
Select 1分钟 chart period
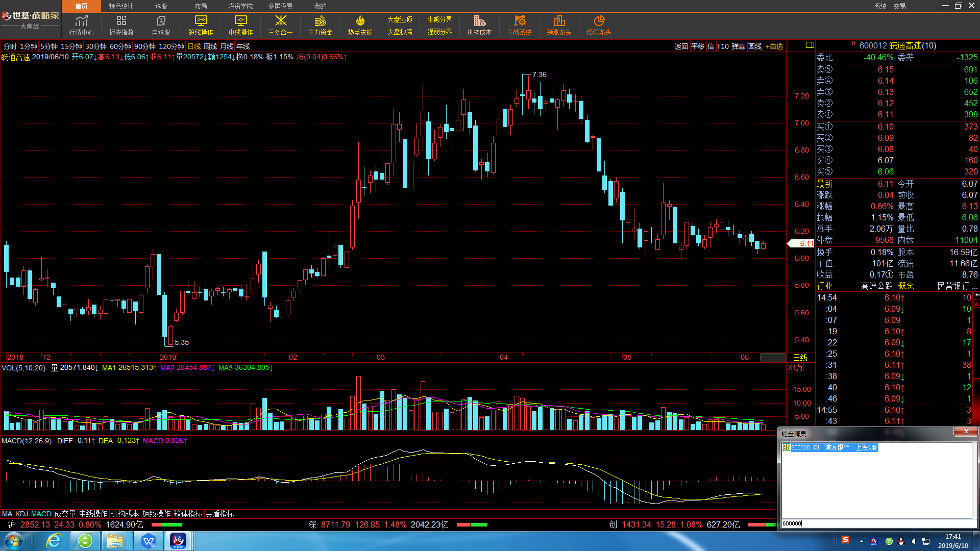[x=29, y=46]
